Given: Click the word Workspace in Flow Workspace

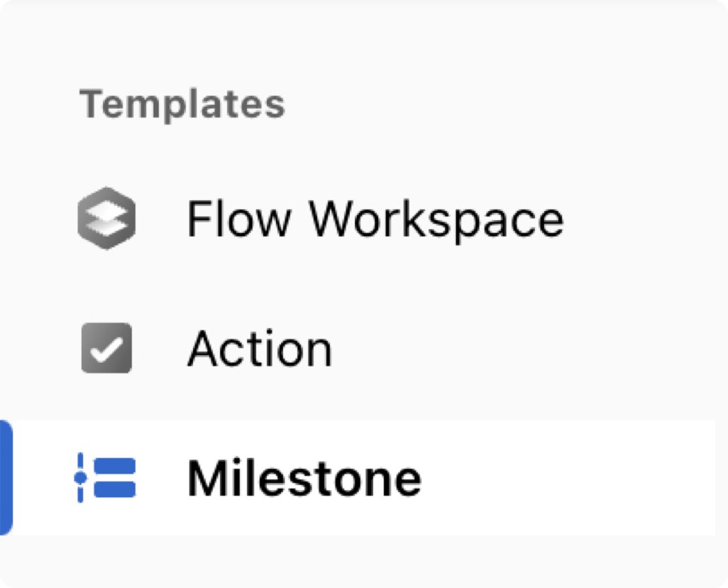Looking at the screenshot, I should pyautogui.click(x=436, y=219).
